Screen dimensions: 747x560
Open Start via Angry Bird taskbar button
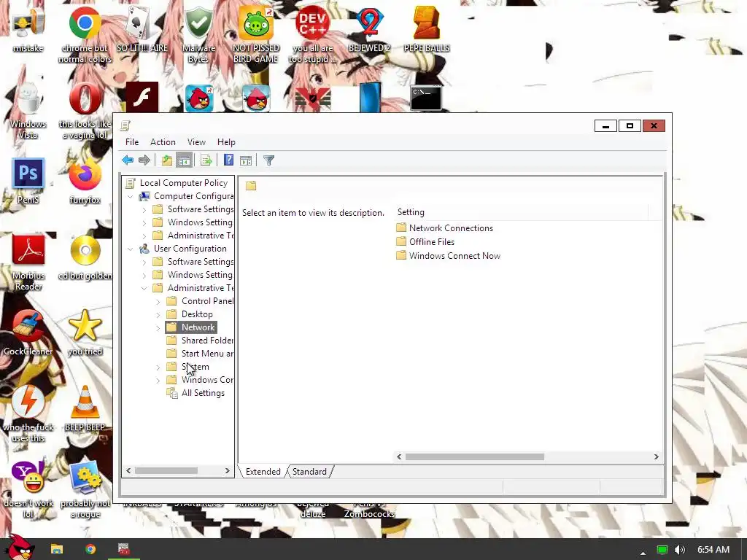point(18,548)
